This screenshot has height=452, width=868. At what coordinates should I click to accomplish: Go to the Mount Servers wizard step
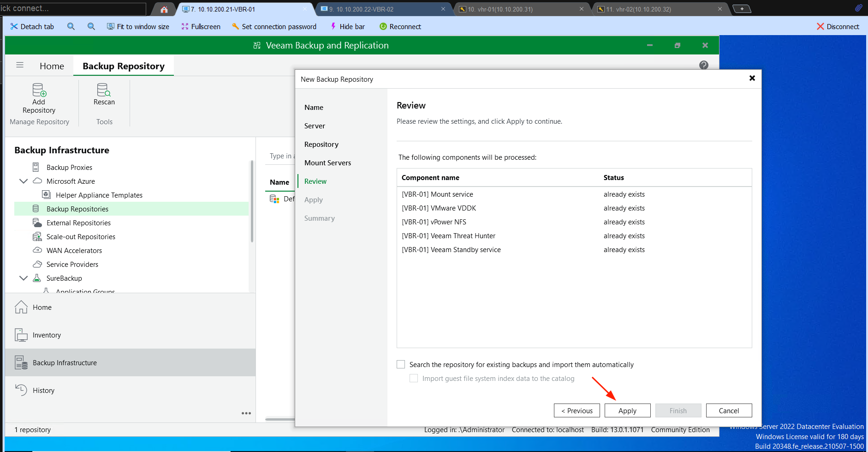327,163
